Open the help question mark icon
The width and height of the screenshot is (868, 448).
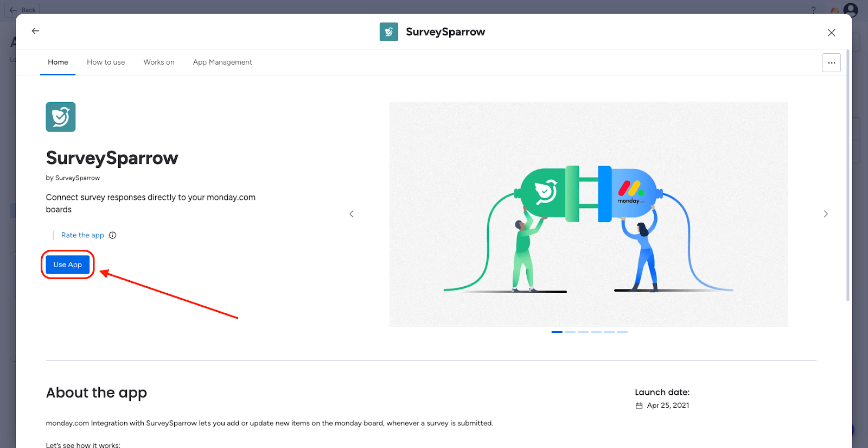[813, 10]
